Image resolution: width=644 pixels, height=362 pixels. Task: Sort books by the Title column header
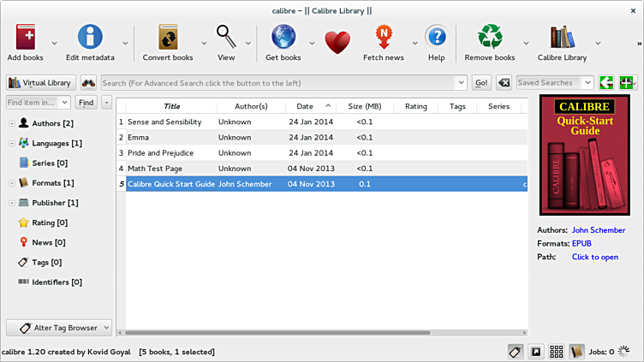click(x=171, y=106)
